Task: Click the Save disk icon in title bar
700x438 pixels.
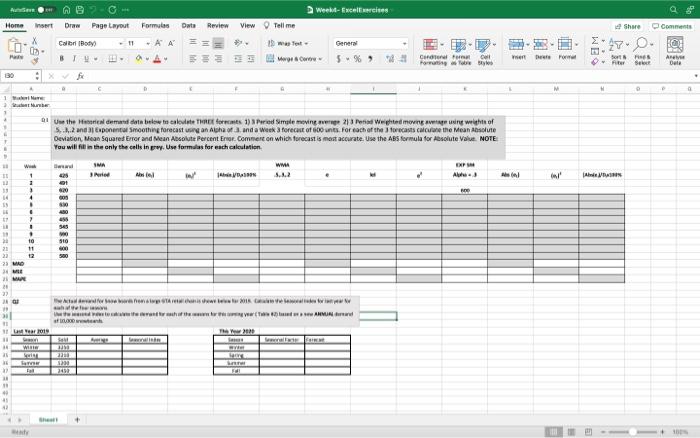Action: [x=80, y=10]
